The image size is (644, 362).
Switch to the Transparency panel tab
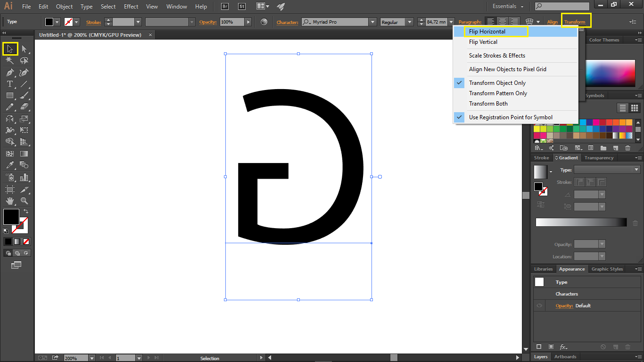point(599,158)
